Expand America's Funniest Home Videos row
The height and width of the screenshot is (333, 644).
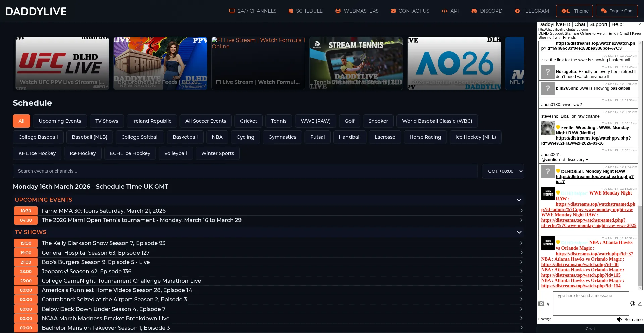268,290
